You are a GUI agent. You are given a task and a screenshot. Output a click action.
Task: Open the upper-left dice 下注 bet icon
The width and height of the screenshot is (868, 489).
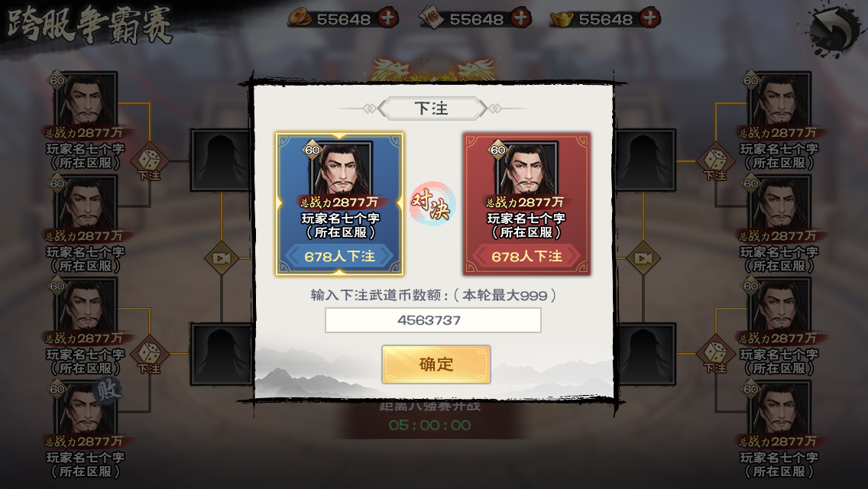click(x=149, y=162)
